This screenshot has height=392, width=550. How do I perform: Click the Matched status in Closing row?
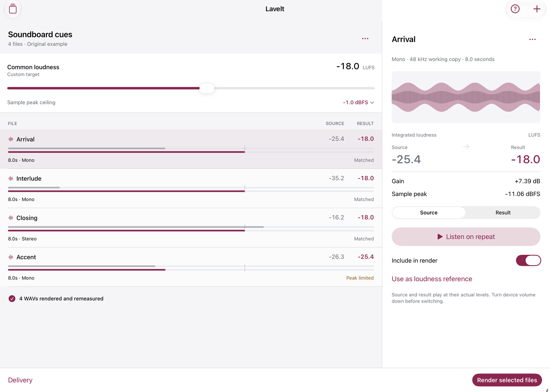tap(364, 239)
